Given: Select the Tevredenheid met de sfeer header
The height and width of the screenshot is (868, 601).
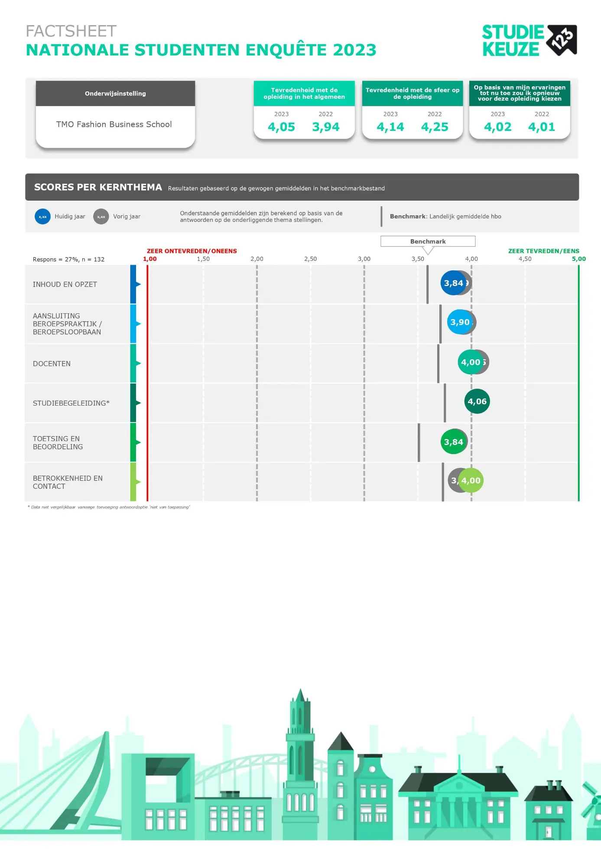Looking at the screenshot, I should click(x=412, y=94).
